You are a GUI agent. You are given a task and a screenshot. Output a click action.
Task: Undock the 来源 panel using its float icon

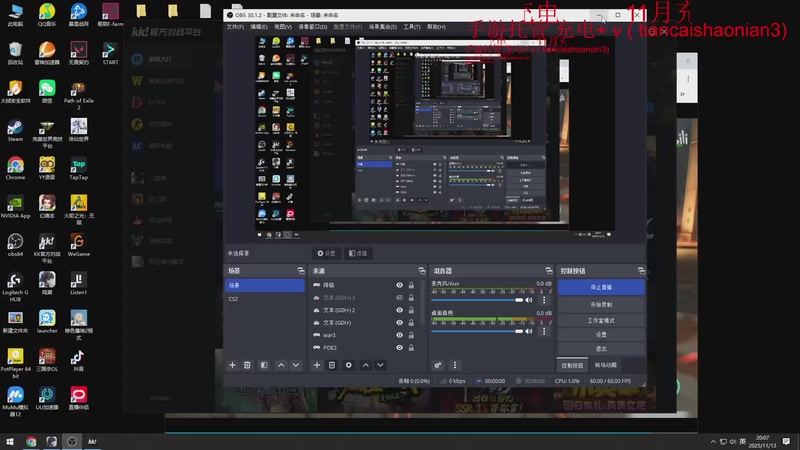421,271
